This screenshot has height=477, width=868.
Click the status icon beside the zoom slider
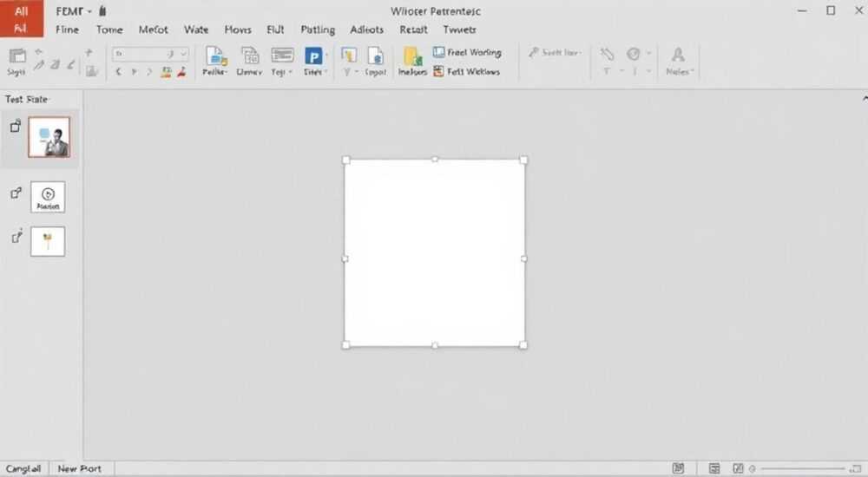click(738, 468)
